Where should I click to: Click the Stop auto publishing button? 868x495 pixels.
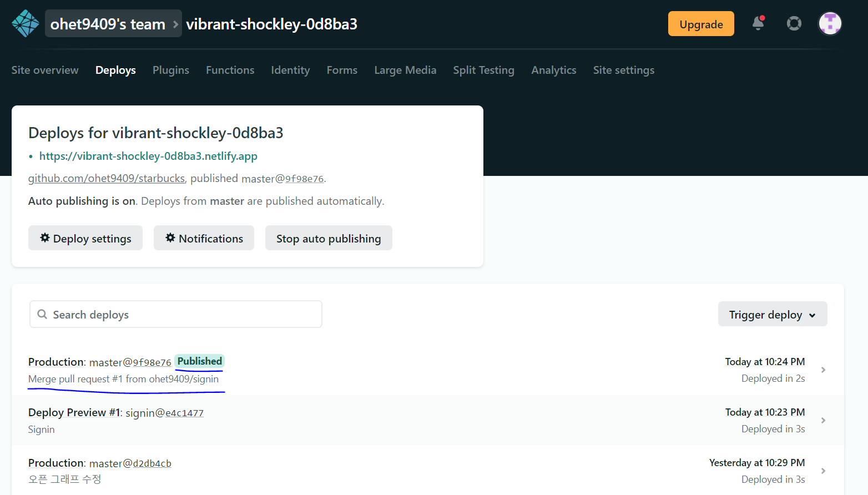point(329,238)
